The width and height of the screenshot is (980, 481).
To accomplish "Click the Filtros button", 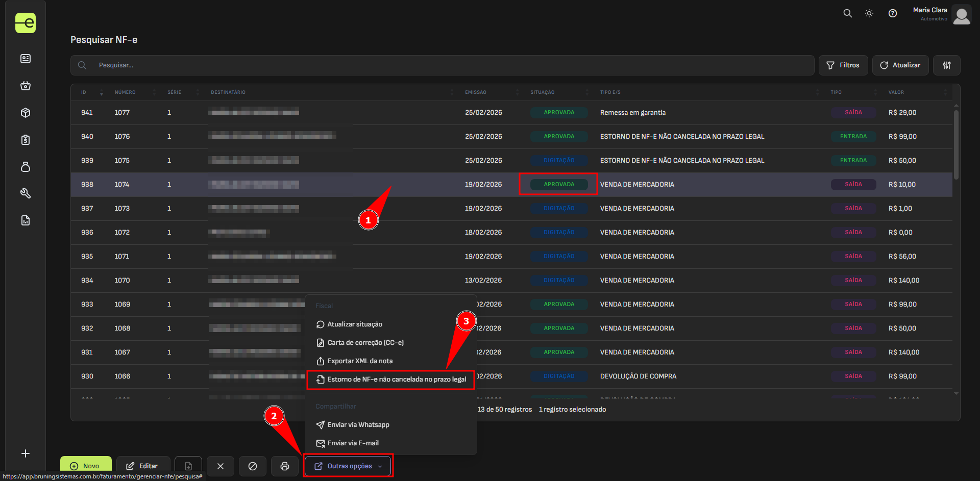I will (843, 65).
